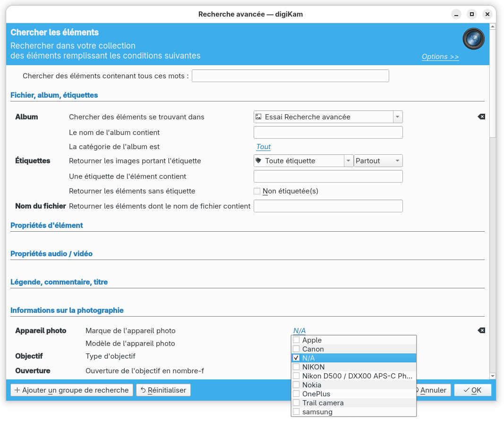This screenshot has height=428, width=504.
Task: Click the tag icon in the Toute étiquette combo
Action: pyautogui.click(x=258, y=161)
